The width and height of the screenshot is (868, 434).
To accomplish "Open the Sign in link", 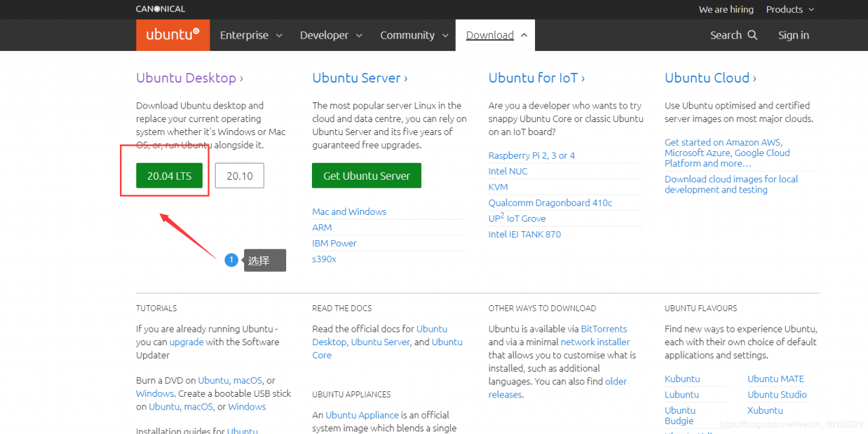I will coord(793,35).
